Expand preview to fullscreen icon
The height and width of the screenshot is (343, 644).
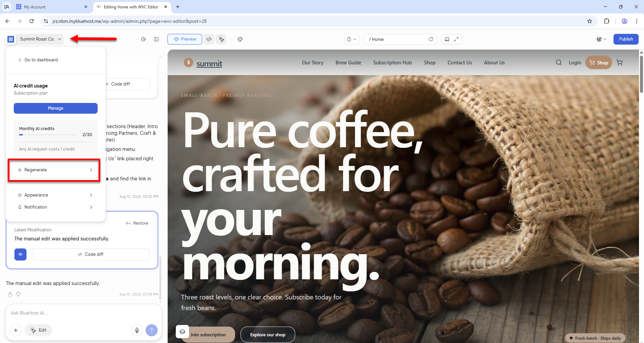tap(456, 39)
